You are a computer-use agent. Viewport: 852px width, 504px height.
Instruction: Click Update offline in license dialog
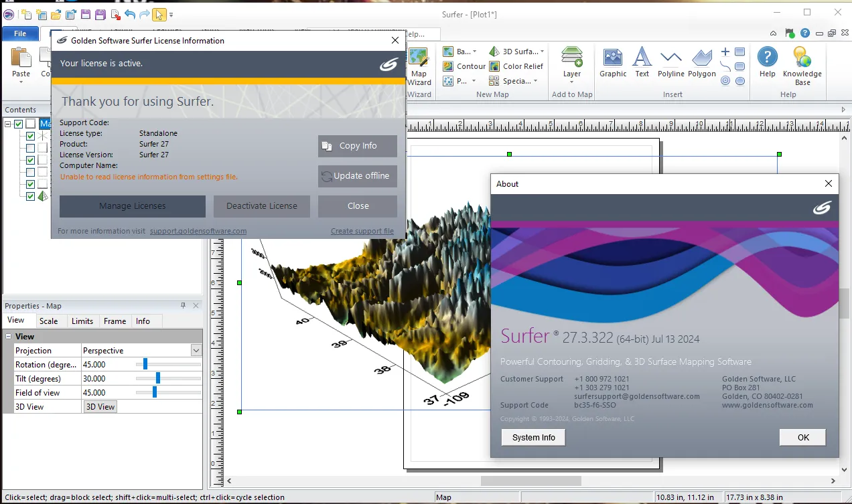(358, 176)
